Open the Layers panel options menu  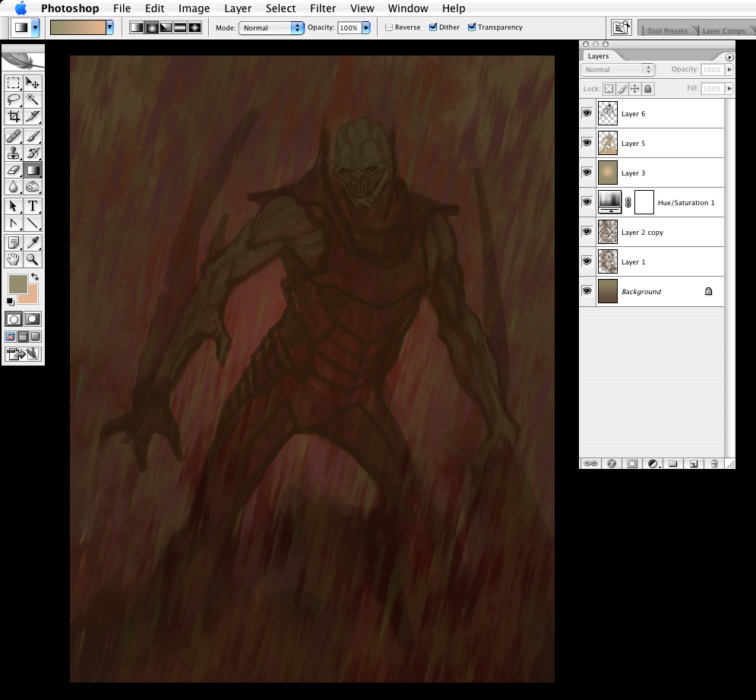(x=729, y=57)
